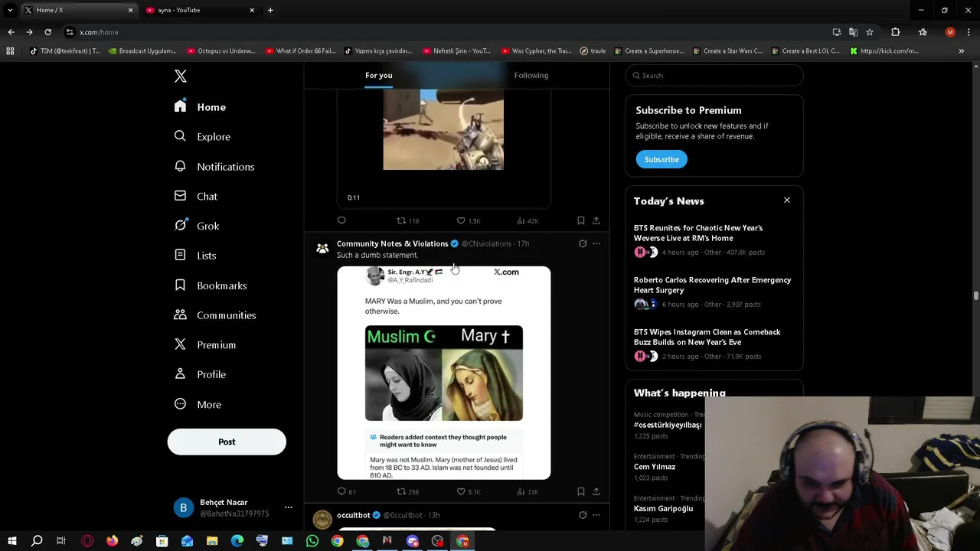Screen dimensions: 980x551
Task: Open Lists in the sidebar
Action: [x=195, y=256]
